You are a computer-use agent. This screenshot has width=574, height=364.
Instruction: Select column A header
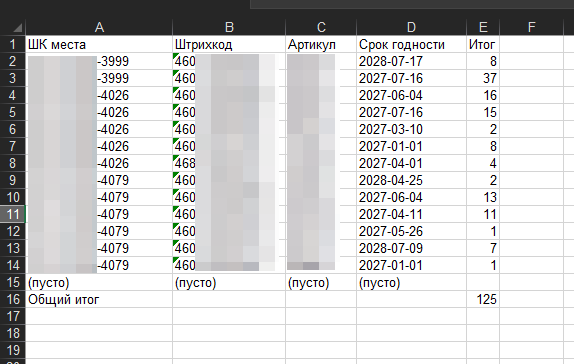pos(99,27)
